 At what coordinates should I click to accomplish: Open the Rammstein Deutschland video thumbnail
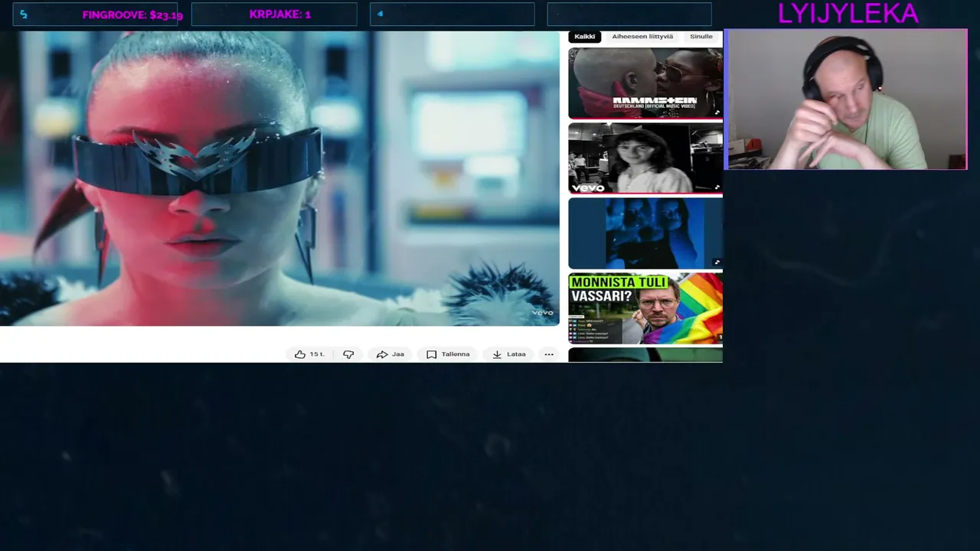point(645,83)
